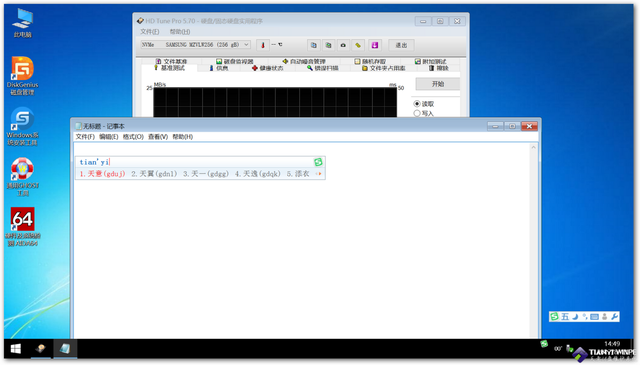The height and width of the screenshot is (365, 640).
Task: Open Notepad 查看(V) menu
Action: (x=158, y=137)
